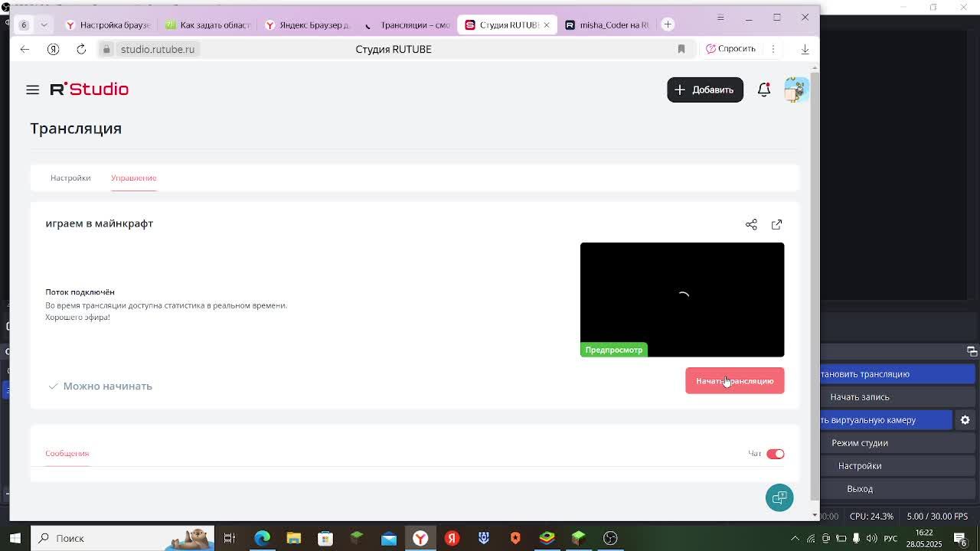Screen dimensions: 980x551
Task: Open Microsoft Edge from the taskbar
Action: coord(262,538)
